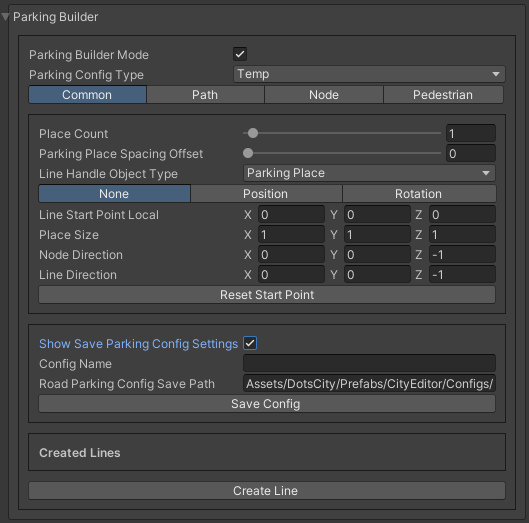Click the Config Name text field
529x523 pixels.
369,363
